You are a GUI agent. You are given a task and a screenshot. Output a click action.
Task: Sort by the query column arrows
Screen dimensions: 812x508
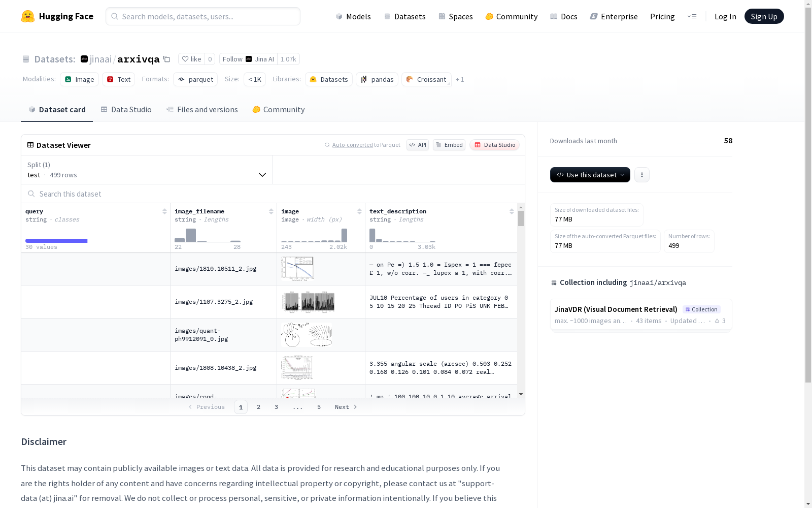pos(164,211)
